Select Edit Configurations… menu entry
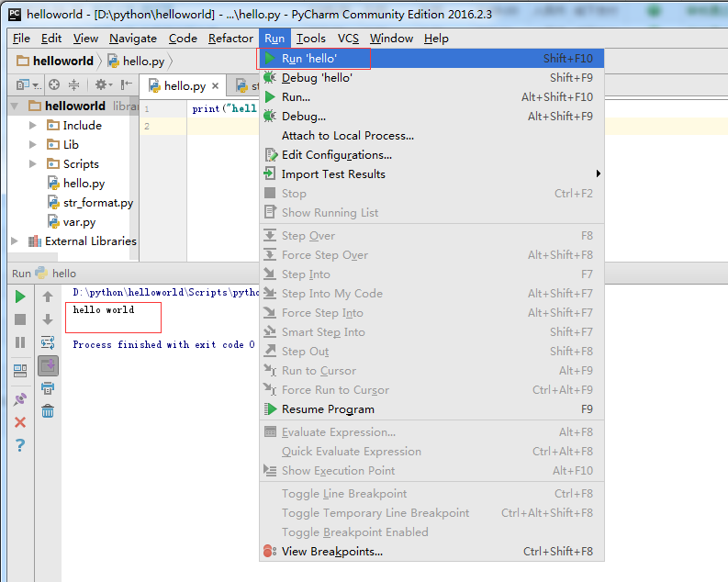Viewport: 728px width, 582px height. point(431,154)
